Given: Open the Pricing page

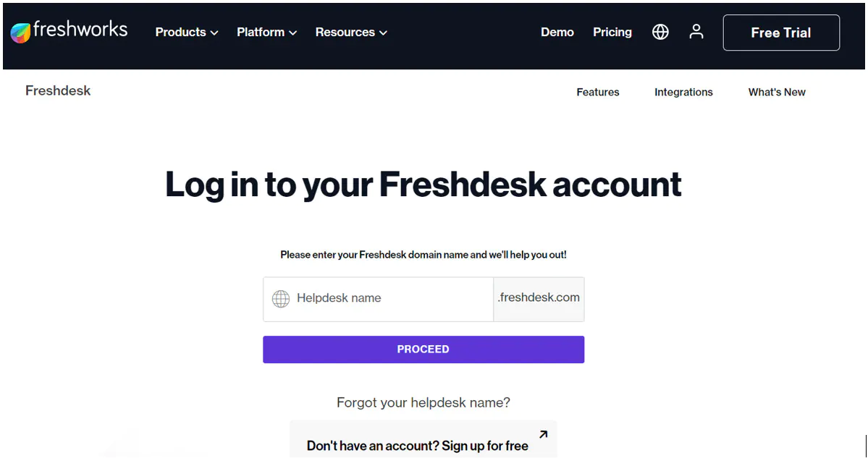Looking at the screenshot, I should coord(612,33).
